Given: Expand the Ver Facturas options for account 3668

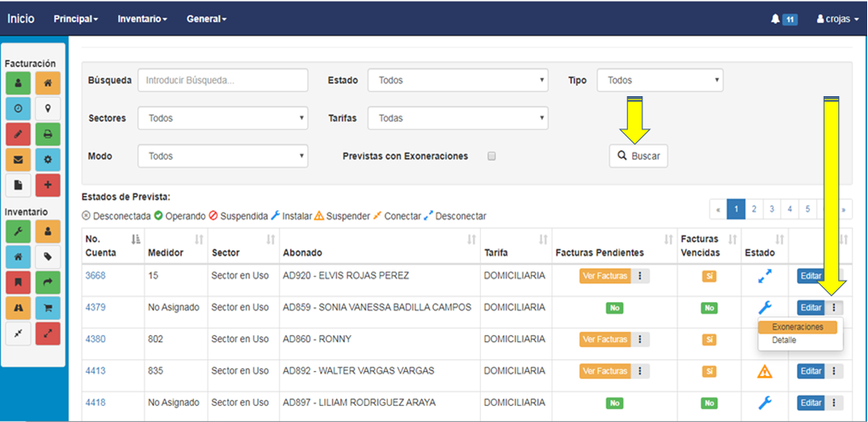Looking at the screenshot, I should [x=641, y=276].
